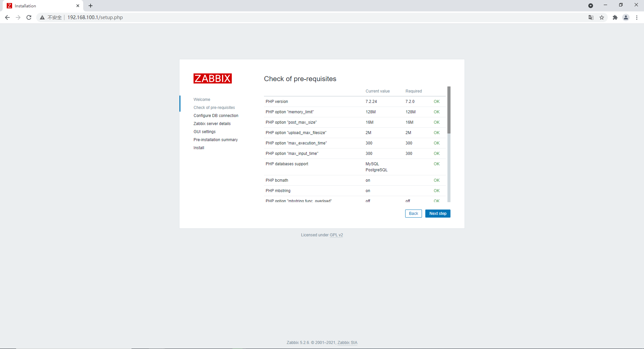644x349 pixels.
Task: Click the 7.2.24 current PHP version value
Action: pyautogui.click(x=371, y=102)
